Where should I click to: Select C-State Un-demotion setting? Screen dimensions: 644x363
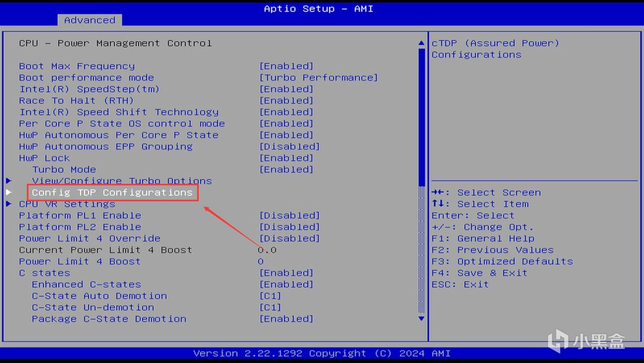click(93, 308)
